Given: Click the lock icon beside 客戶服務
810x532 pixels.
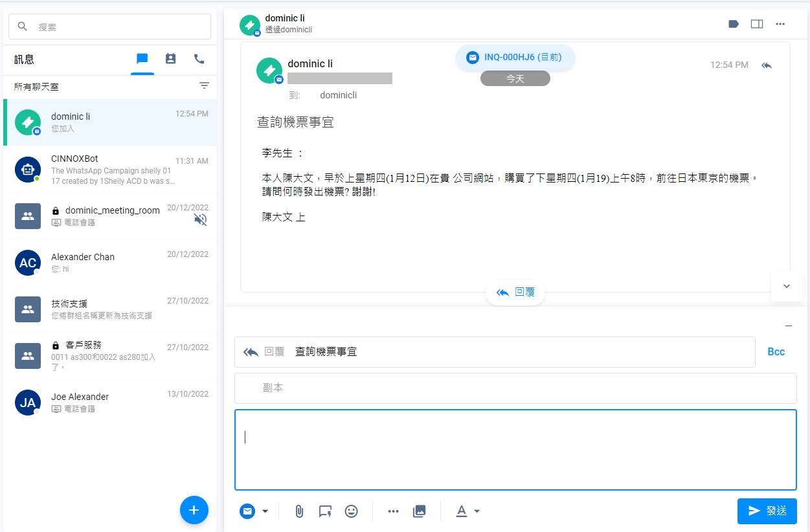Looking at the screenshot, I should 56,345.
